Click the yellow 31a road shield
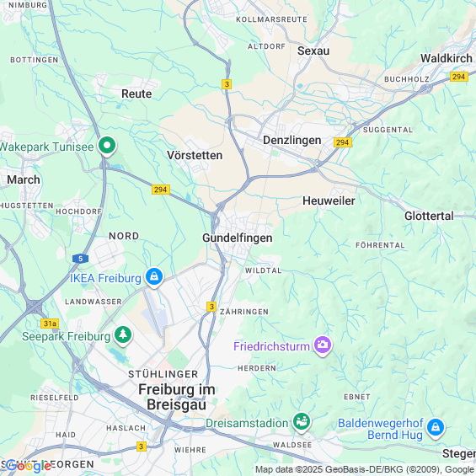The height and width of the screenshot is (476, 476). [50, 324]
